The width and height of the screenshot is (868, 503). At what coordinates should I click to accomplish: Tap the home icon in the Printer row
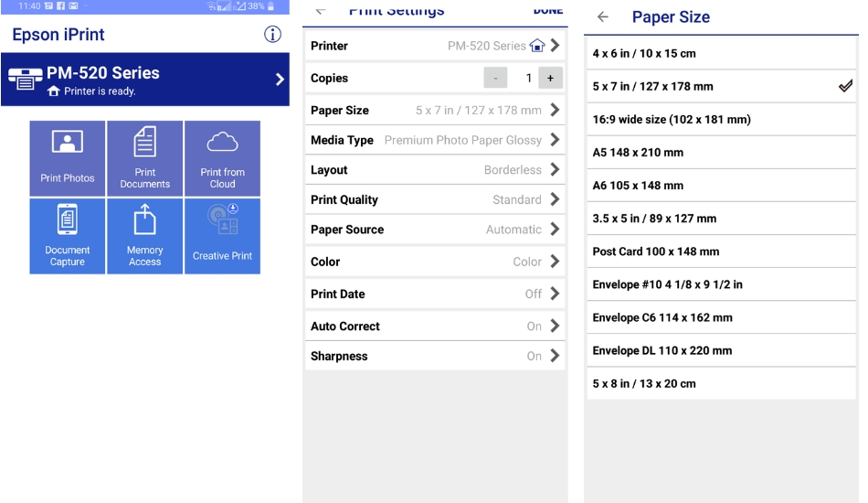537,46
